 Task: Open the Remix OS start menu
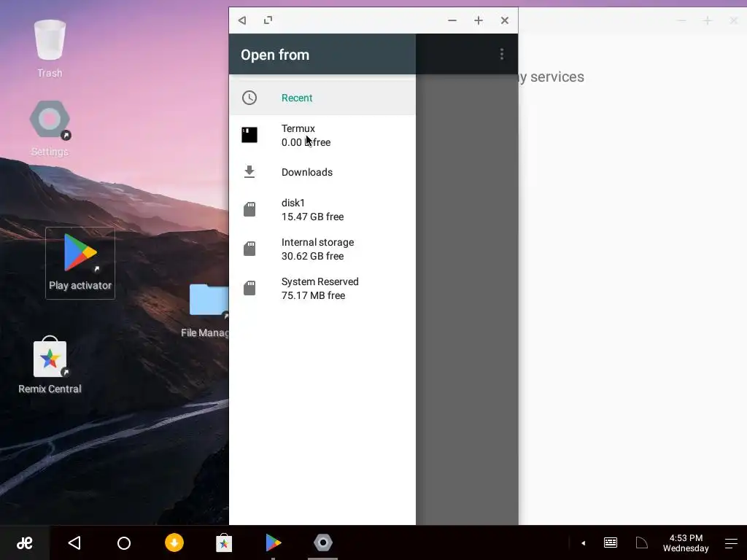25,542
